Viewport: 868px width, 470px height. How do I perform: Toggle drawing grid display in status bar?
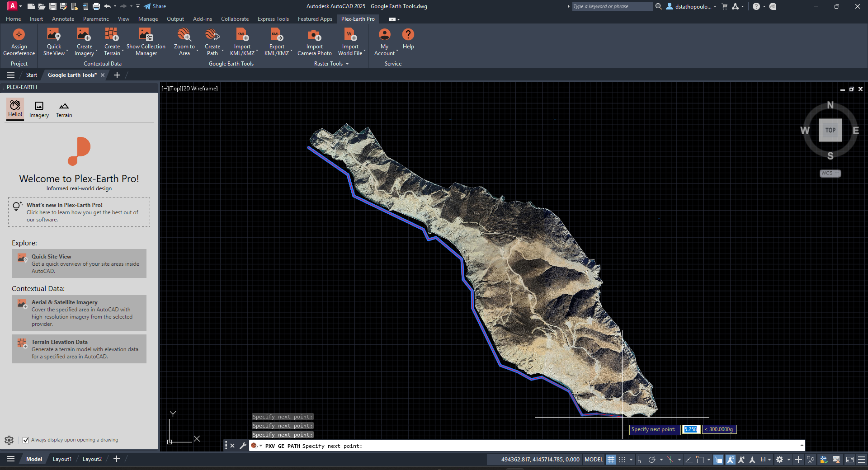[x=611, y=460]
